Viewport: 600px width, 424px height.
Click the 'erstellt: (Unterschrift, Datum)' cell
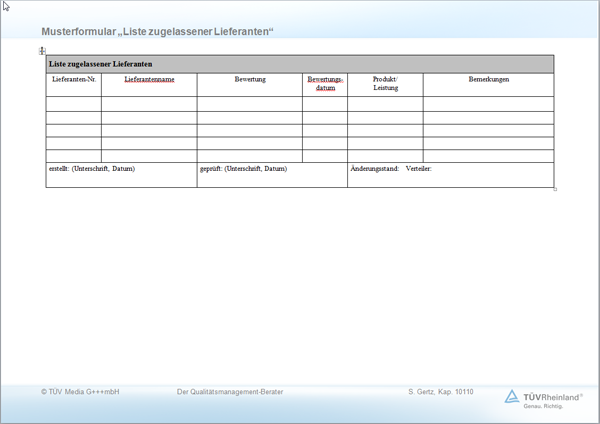(92, 169)
